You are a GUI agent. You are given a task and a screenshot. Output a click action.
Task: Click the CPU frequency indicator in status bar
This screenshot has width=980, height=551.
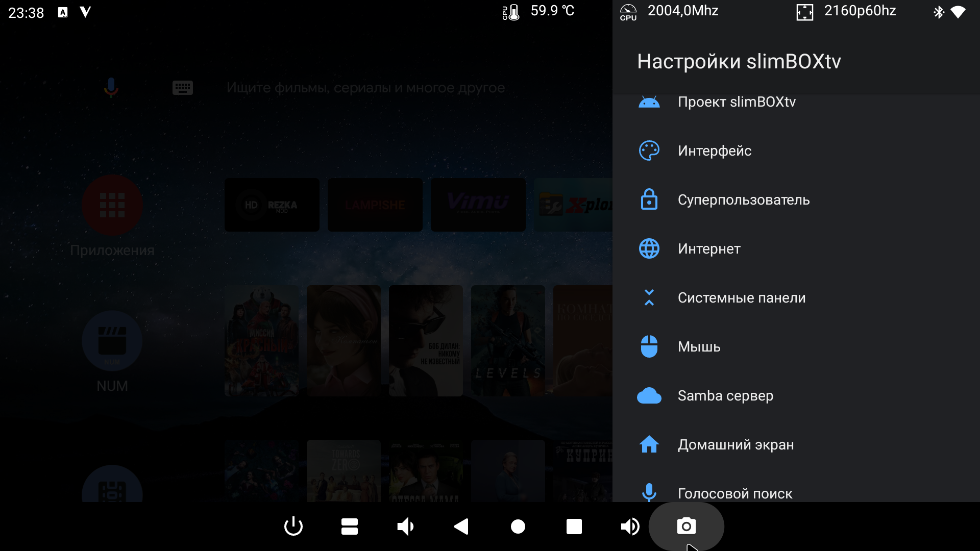pos(670,11)
